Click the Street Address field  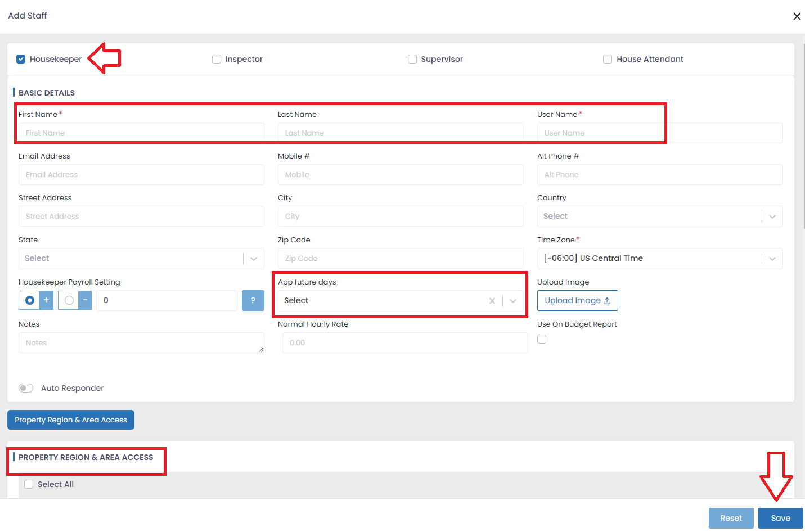click(x=141, y=216)
